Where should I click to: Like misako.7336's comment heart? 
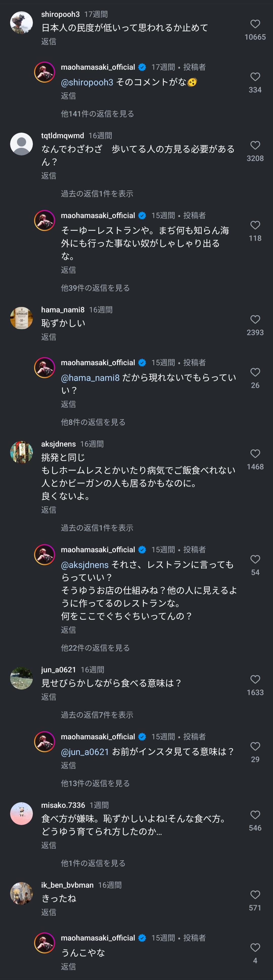tap(255, 814)
